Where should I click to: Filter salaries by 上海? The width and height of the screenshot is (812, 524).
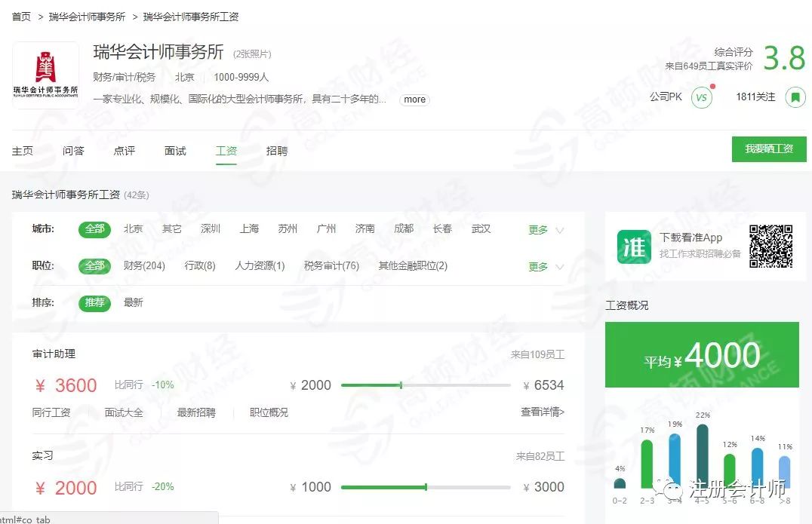[249, 228]
